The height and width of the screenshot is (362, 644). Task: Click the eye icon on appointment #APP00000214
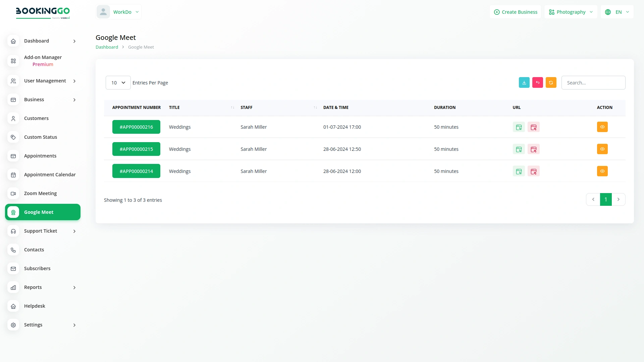[602, 171]
